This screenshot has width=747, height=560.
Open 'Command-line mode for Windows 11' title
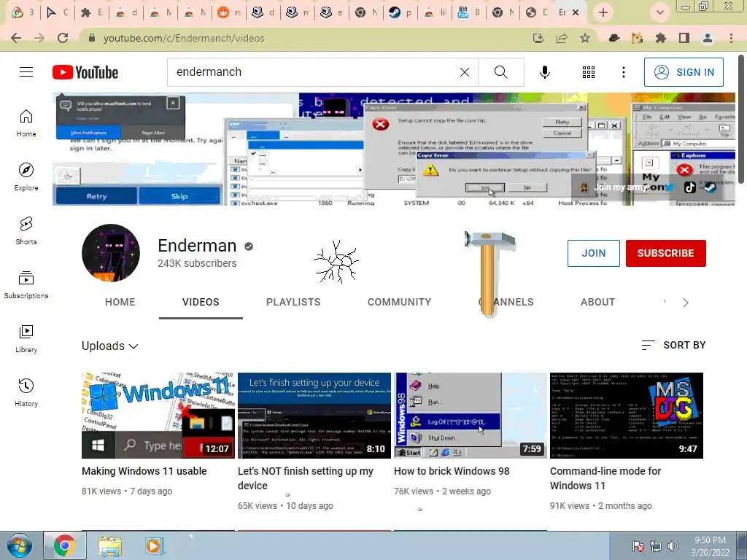point(605,478)
